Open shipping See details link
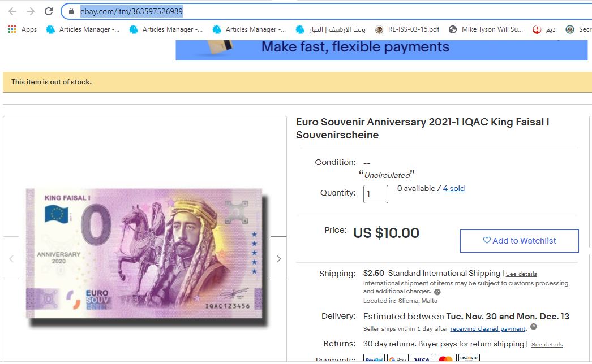 [521, 274]
